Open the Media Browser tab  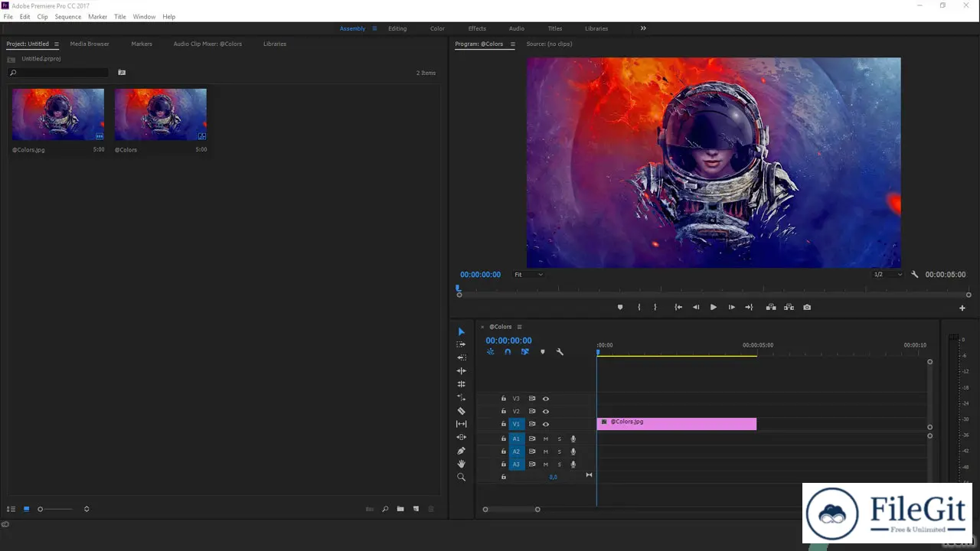[90, 44]
